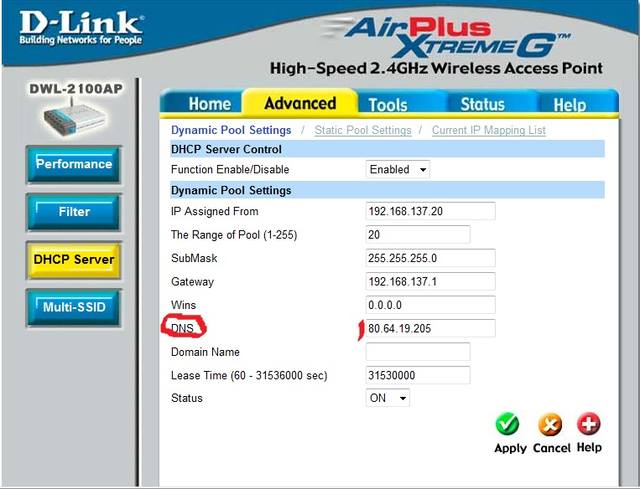The width and height of the screenshot is (640, 489).
Task: Click the IP Assigned From field
Action: tap(431, 211)
